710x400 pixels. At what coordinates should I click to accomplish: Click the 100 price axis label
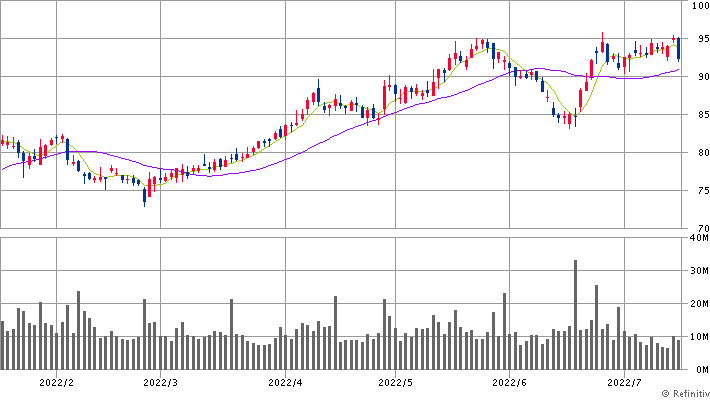(700, 6)
